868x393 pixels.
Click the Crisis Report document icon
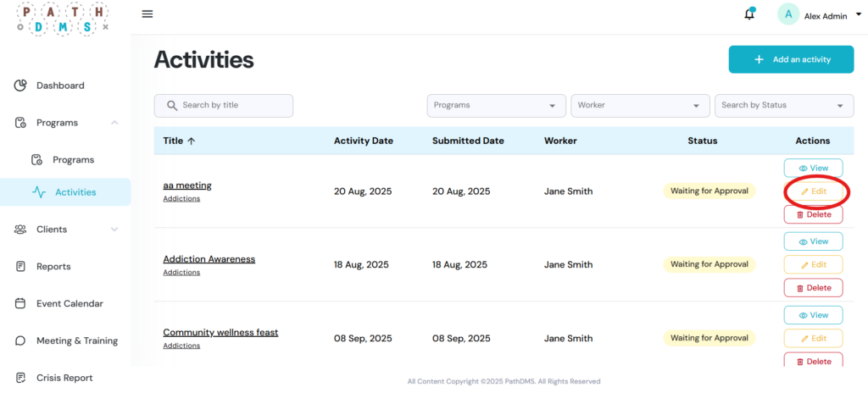[21, 378]
